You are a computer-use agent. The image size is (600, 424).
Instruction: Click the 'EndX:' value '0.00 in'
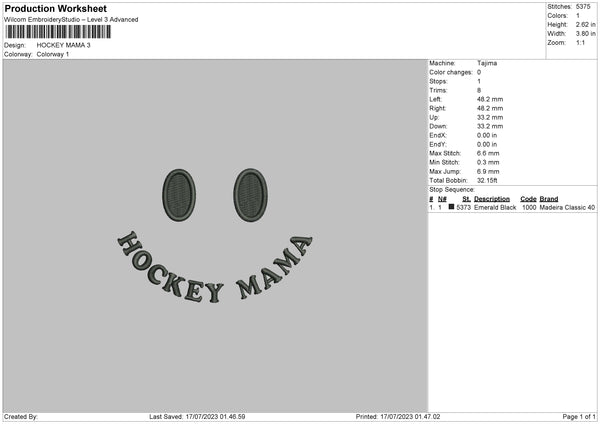pyautogui.click(x=487, y=135)
